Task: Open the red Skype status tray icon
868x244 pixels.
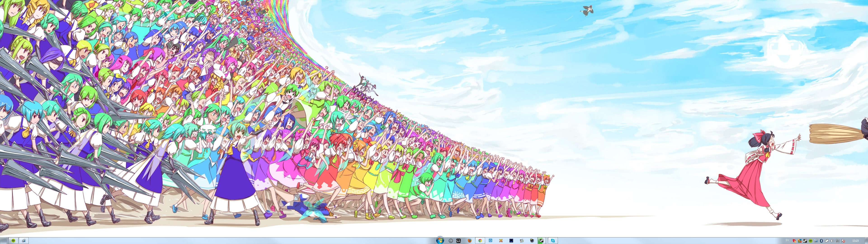Action: point(794,241)
